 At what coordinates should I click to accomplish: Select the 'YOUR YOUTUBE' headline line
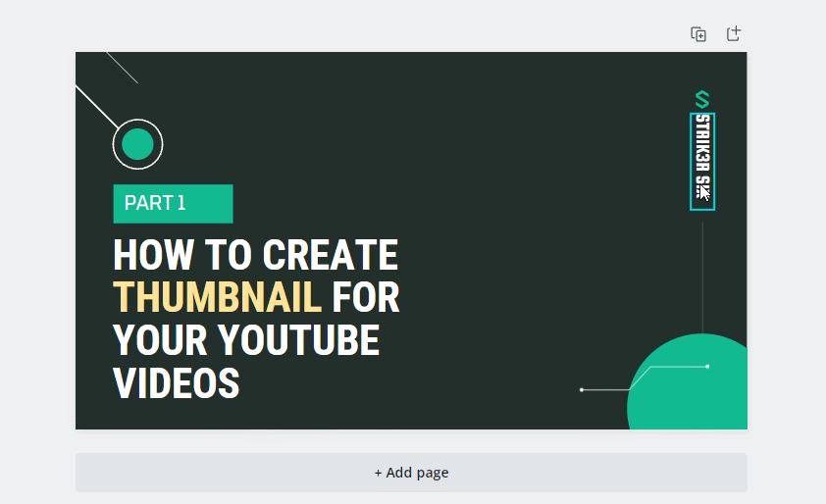point(246,340)
